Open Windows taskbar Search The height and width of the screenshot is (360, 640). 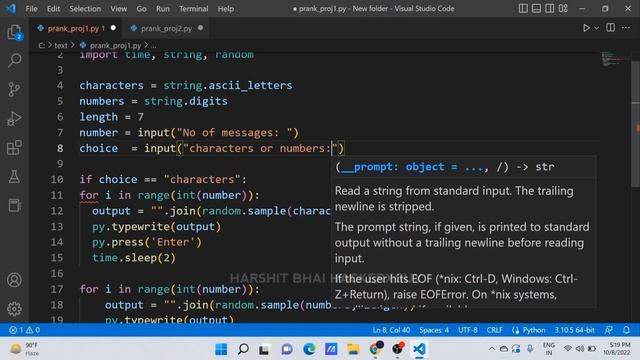point(243,349)
